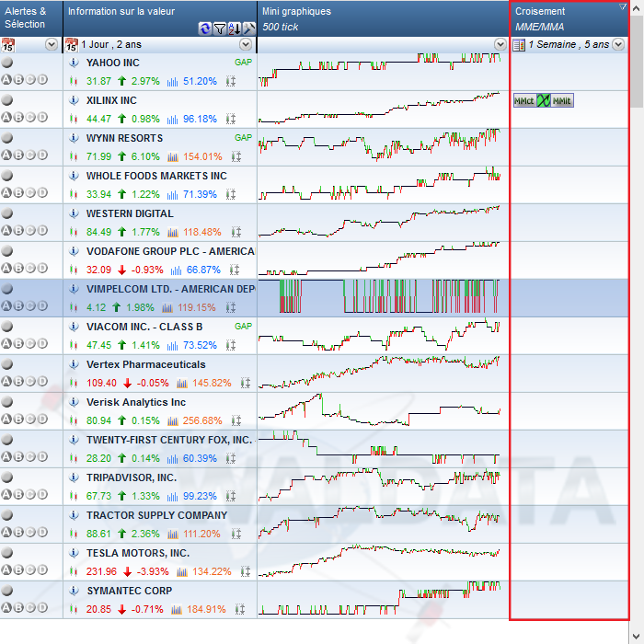This screenshot has height=644, width=644.
Task: Click the MMlt button on XILINX row
Action: coord(562,100)
